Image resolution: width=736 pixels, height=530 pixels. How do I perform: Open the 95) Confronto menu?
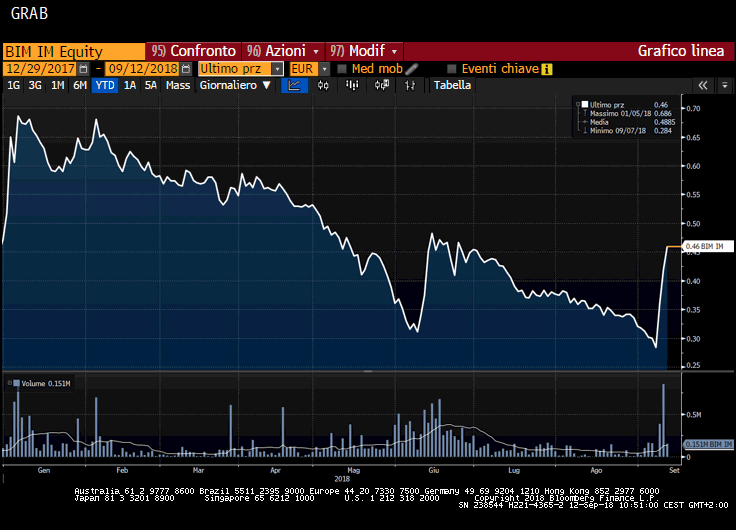[193, 51]
